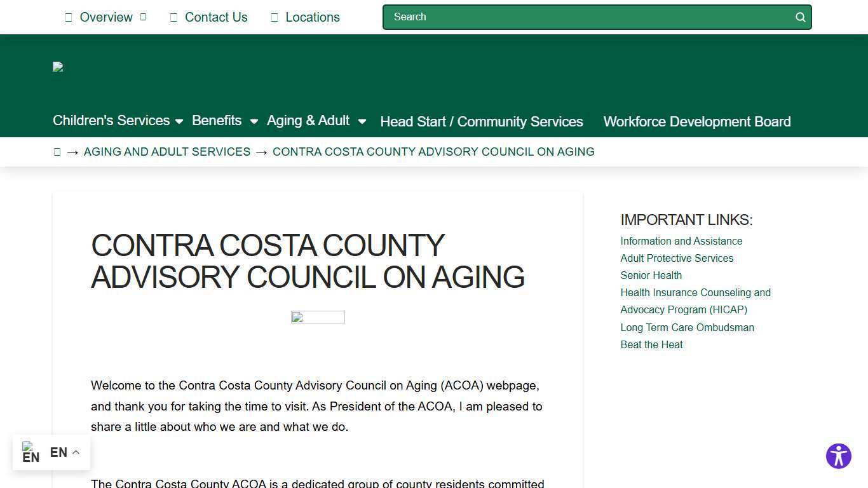Expand the Benefits dropdown menu
Viewport: 868px width, 488px height.
tap(254, 121)
